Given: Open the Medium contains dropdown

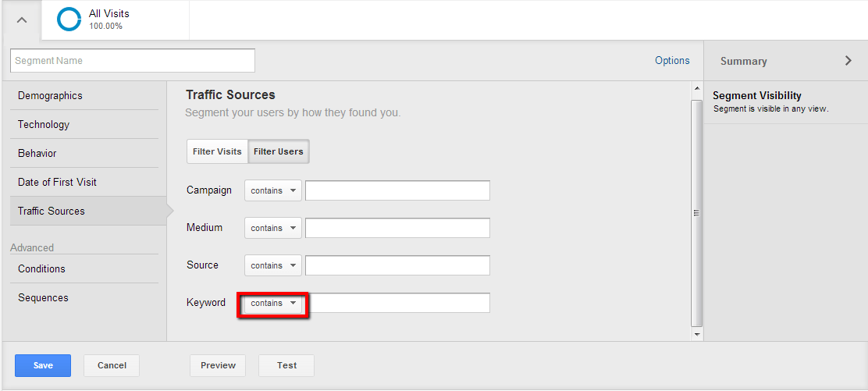Looking at the screenshot, I should [x=273, y=228].
